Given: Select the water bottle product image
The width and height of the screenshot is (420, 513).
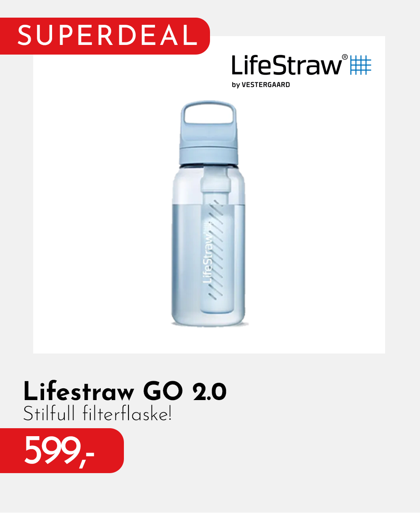Looking at the screenshot, I should tap(209, 213).
